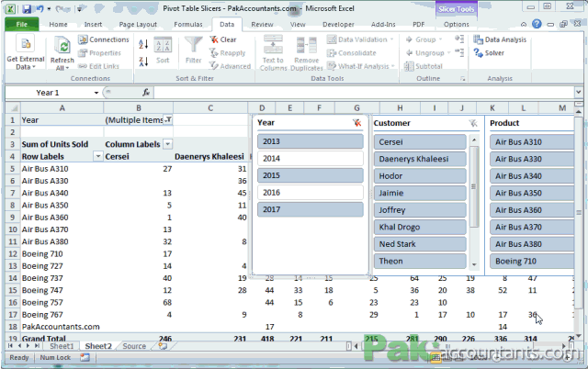
Task: Select cell A18 PakAccountants.com
Action: pyautogui.click(x=62, y=327)
